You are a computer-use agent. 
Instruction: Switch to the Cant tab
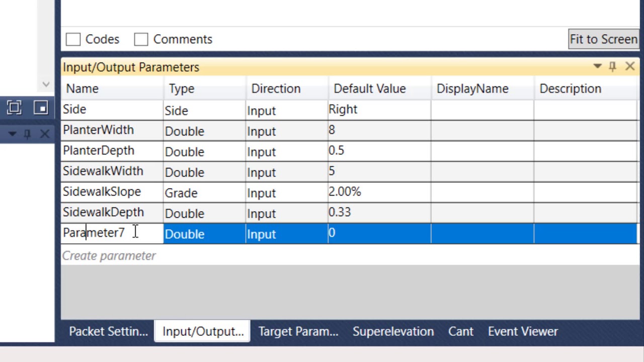[461, 331]
